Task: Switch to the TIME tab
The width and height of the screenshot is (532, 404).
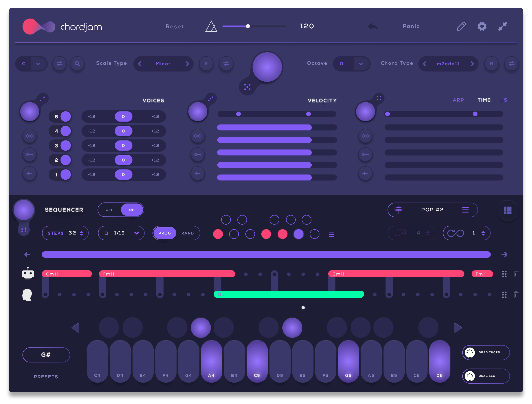Action: point(484,100)
